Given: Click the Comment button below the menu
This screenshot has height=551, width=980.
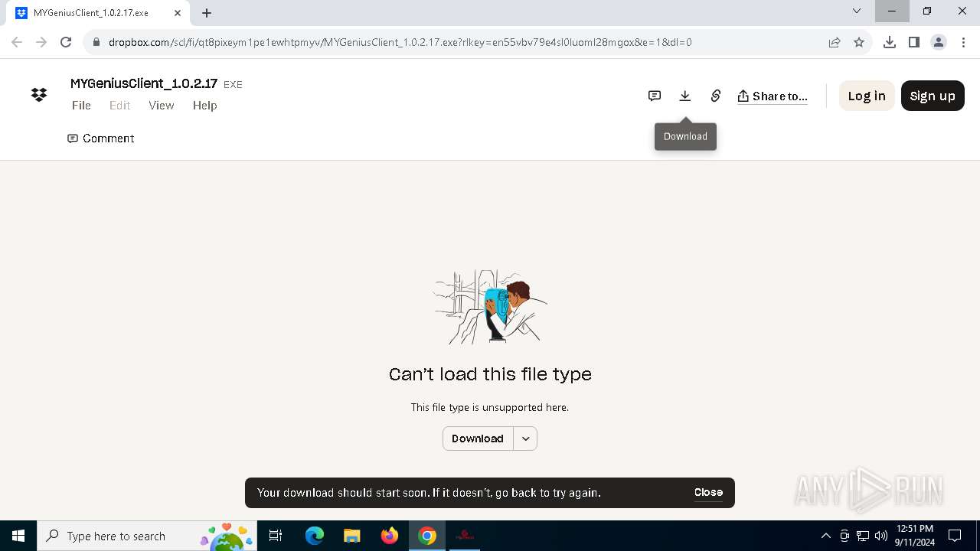Looking at the screenshot, I should pos(101,139).
